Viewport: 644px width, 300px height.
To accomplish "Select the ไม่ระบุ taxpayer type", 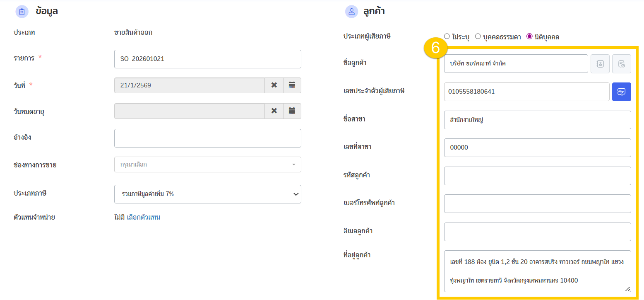I will tap(447, 36).
